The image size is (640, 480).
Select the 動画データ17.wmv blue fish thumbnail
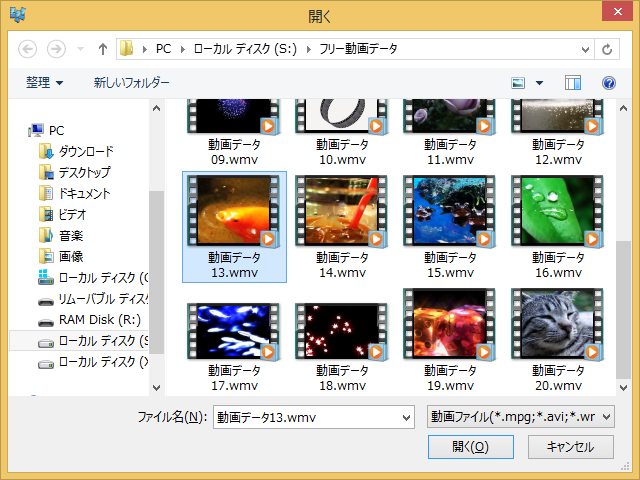click(233, 331)
